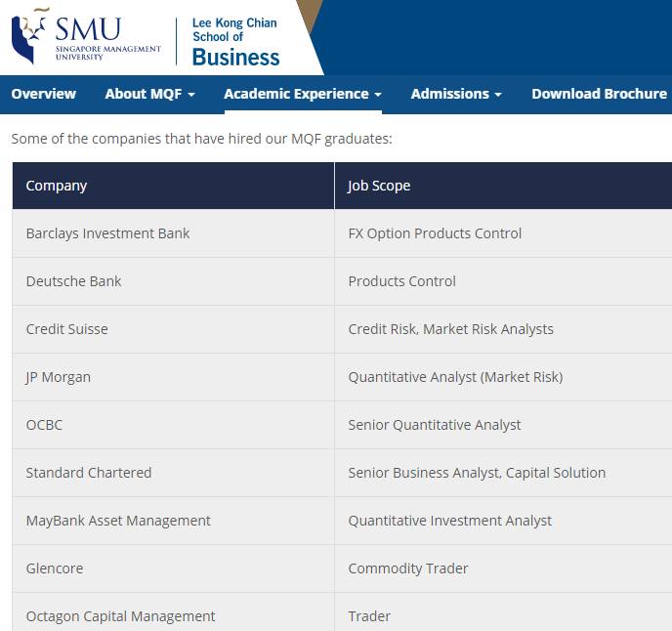Image resolution: width=672 pixels, height=631 pixels.
Task: Click the MayBank Asset Management cell
Action: click(118, 521)
